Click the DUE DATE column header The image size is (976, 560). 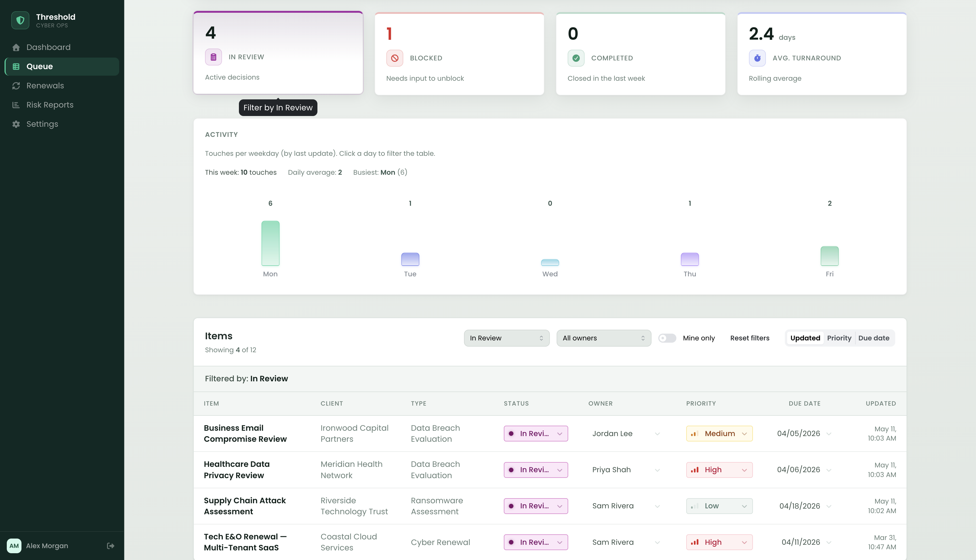(x=804, y=403)
